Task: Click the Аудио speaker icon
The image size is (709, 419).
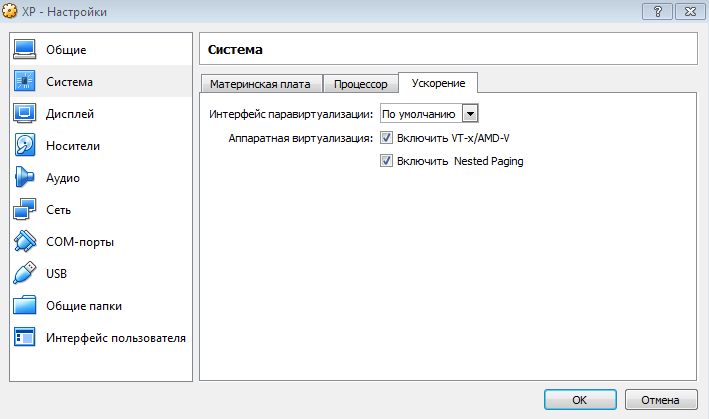Action: 25,177
